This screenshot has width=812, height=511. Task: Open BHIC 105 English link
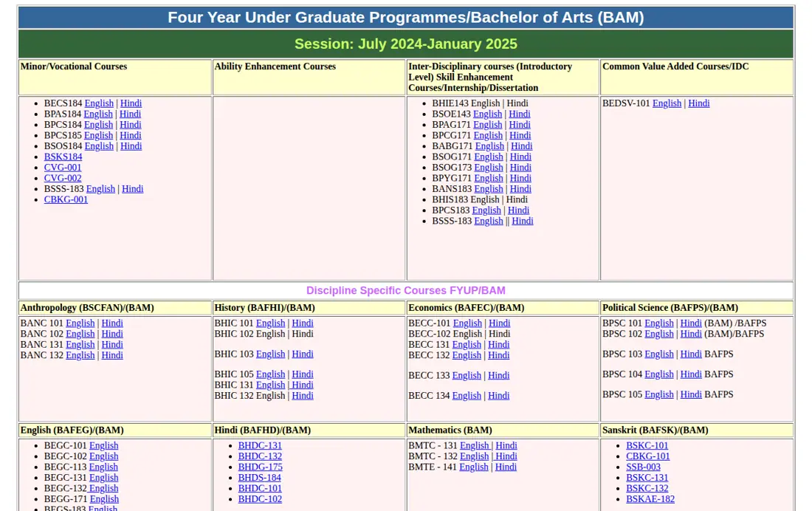[x=270, y=374]
